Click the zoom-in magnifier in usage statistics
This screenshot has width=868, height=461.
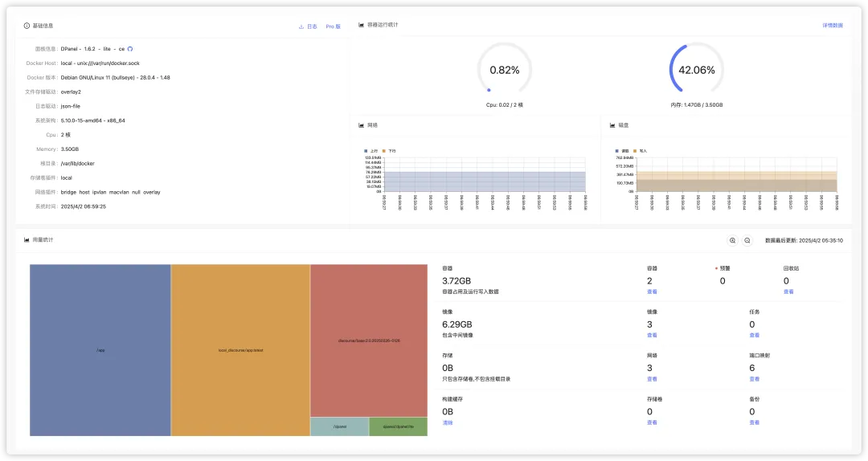click(733, 240)
